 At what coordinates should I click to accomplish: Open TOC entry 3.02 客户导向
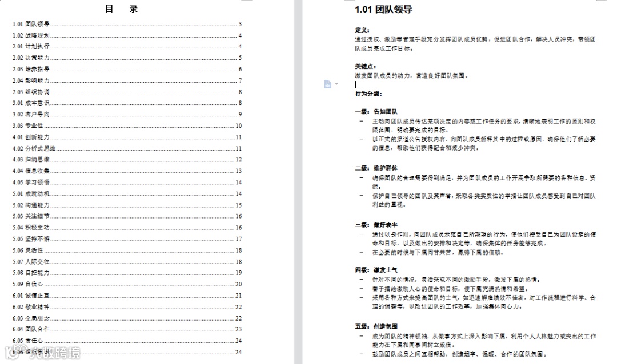pyautogui.click(x=127, y=114)
